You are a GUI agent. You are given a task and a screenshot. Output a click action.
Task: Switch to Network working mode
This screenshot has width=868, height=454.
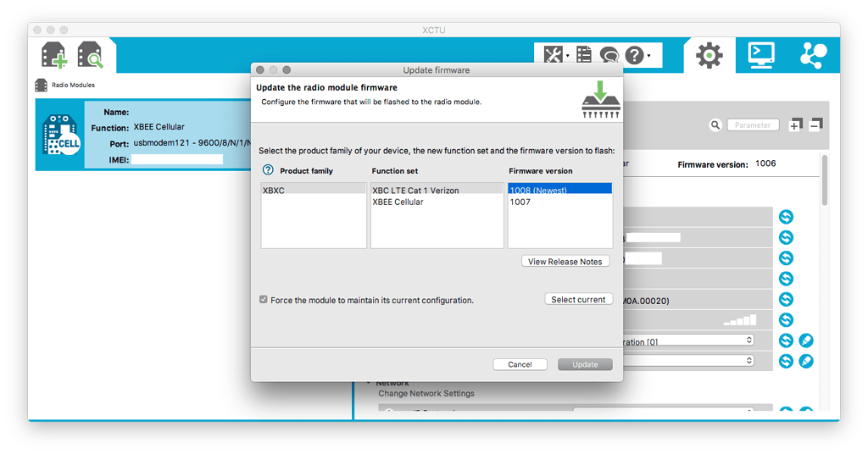(x=813, y=55)
